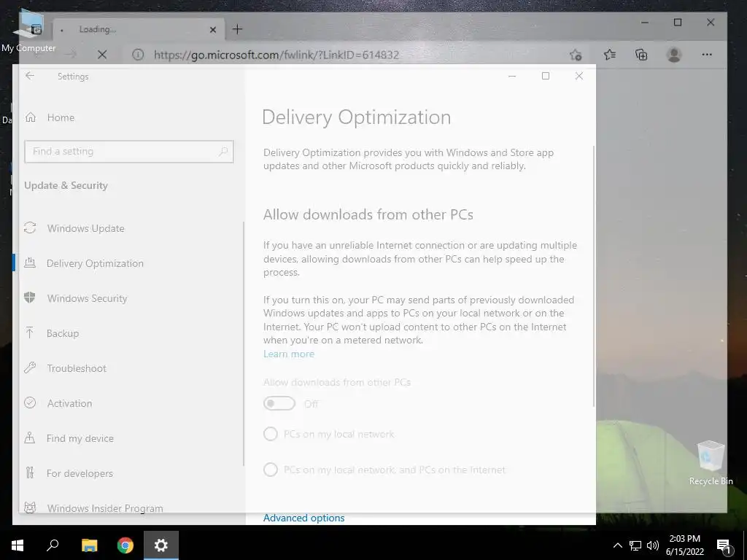This screenshot has width=747, height=560.
Task: Open Edge Favorites list
Action: point(609,55)
